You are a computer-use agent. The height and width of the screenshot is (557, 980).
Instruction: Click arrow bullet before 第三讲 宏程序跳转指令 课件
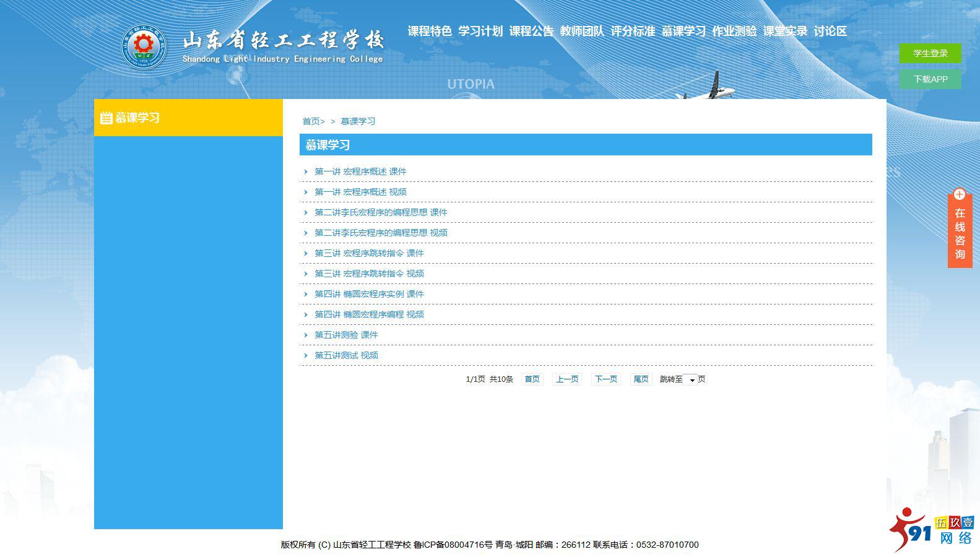point(306,253)
